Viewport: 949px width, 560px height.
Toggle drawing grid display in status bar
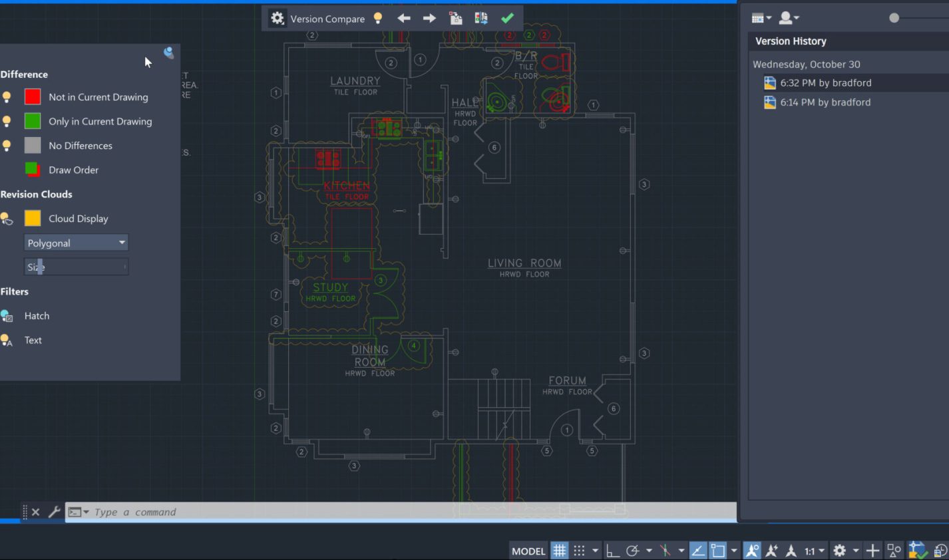click(560, 551)
